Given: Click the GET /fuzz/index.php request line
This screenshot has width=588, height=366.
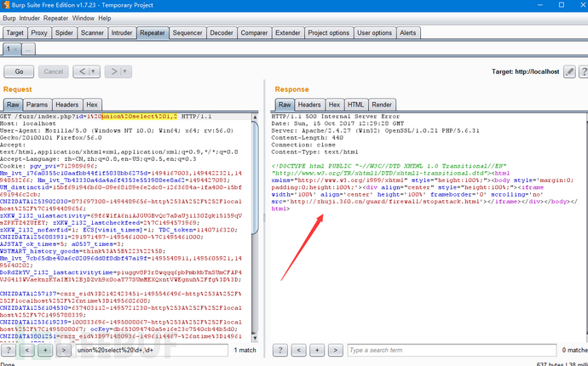Looking at the screenshot, I should [106, 117].
